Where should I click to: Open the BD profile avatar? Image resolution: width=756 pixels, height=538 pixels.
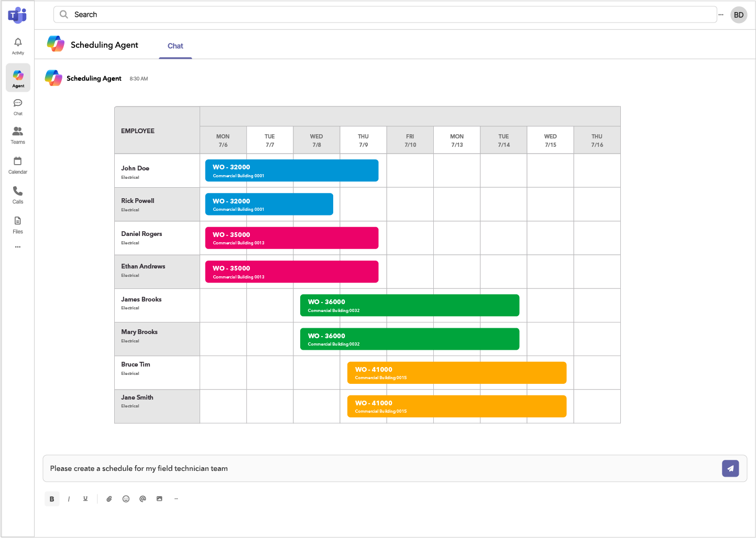(x=739, y=15)
